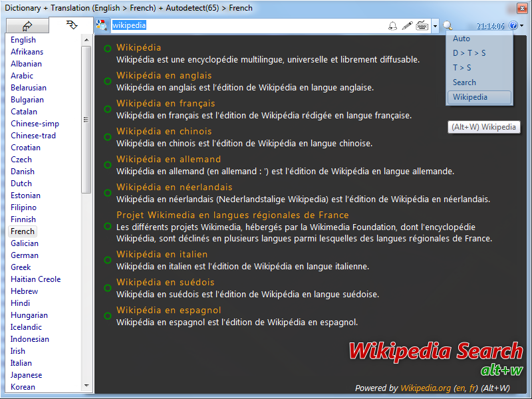Image resolution: width=532 pixels, height=399 pixels.
Task: Open the Wikipedia.org powered-by link
Action: [426, 388]
